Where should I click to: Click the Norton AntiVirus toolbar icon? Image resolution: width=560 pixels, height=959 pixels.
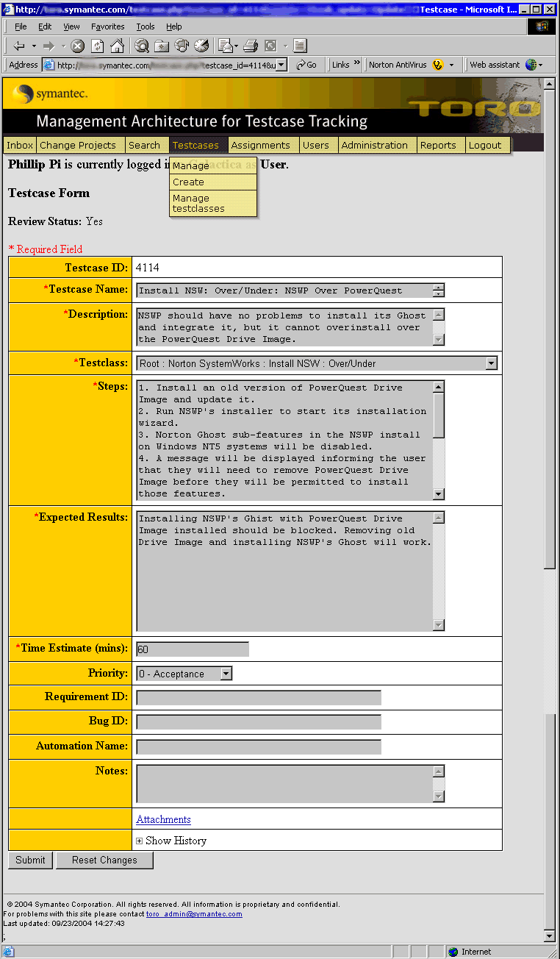pos(438,65)
